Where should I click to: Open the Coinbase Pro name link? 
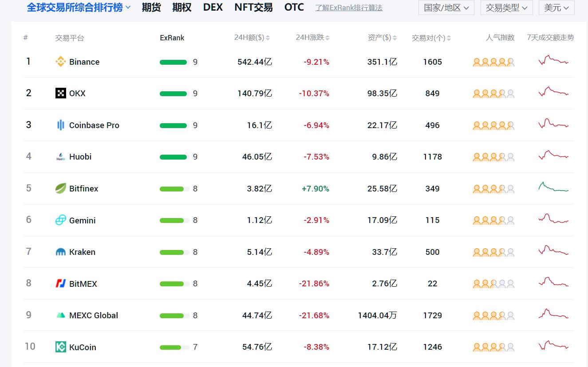pyautogui.click(x=94, y=125)
